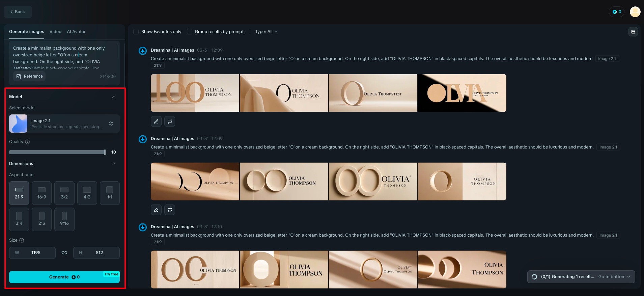Click the width input field showing 1195
Screen dimensions: 644x296
coord(32,253)
